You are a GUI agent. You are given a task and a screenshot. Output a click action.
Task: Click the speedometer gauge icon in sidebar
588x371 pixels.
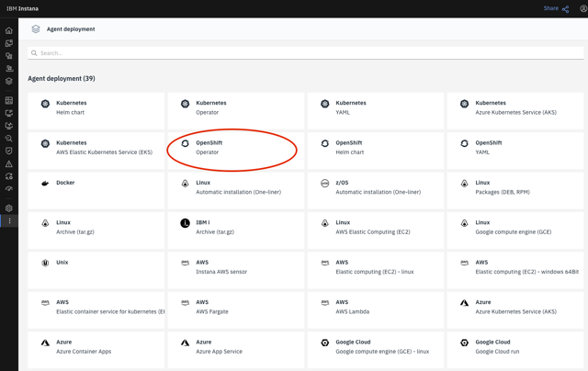9,188
